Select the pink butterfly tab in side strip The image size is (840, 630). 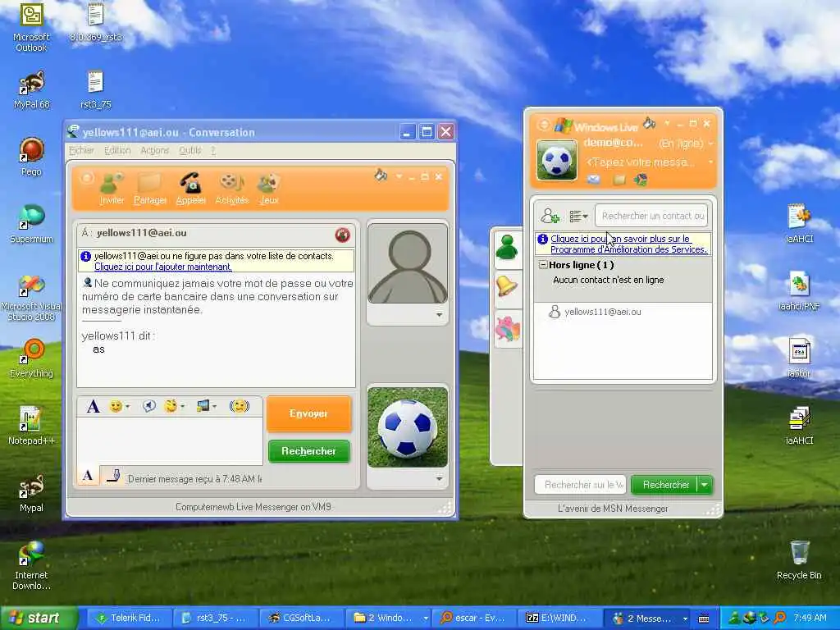pyautogui.click(x=507, y=328)
